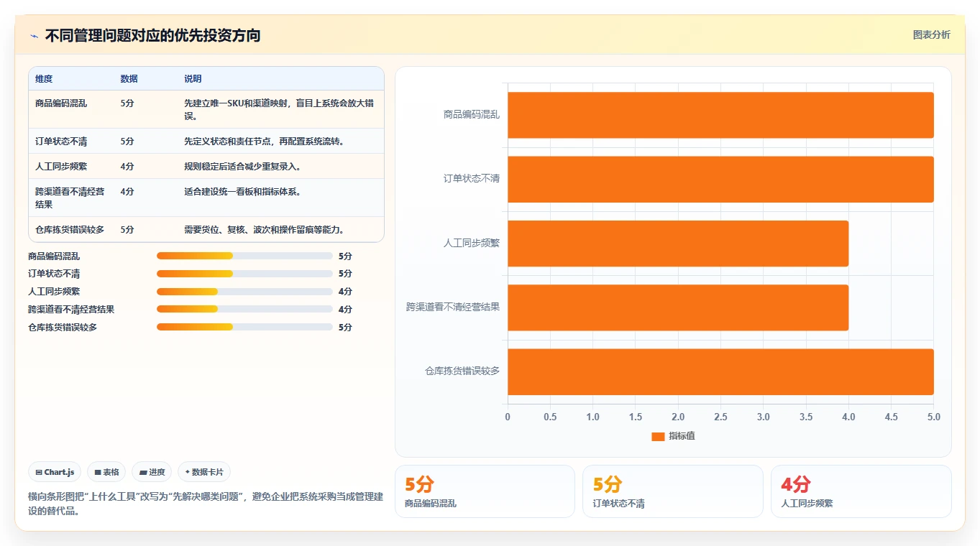The width and height of the screenshot is (980, 546).
Task: Click the 人工同步频繁 progress bar
Action: click(x=244, y=292)
